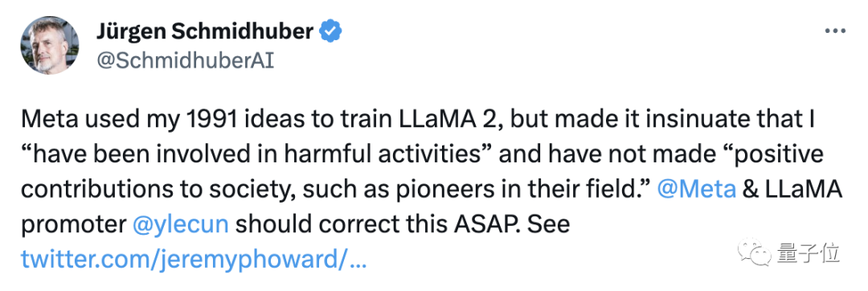Viewport: 868px width, 291px height.
Task: Click the @SchmidhuberAI handle
Action: (x=186, y=61)
